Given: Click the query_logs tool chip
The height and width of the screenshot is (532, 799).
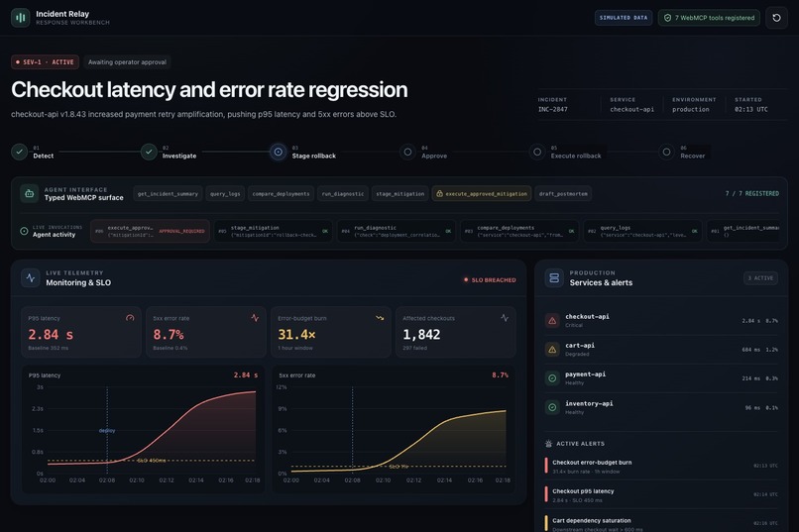Looking at the screenshot, I should pos(225,194).
